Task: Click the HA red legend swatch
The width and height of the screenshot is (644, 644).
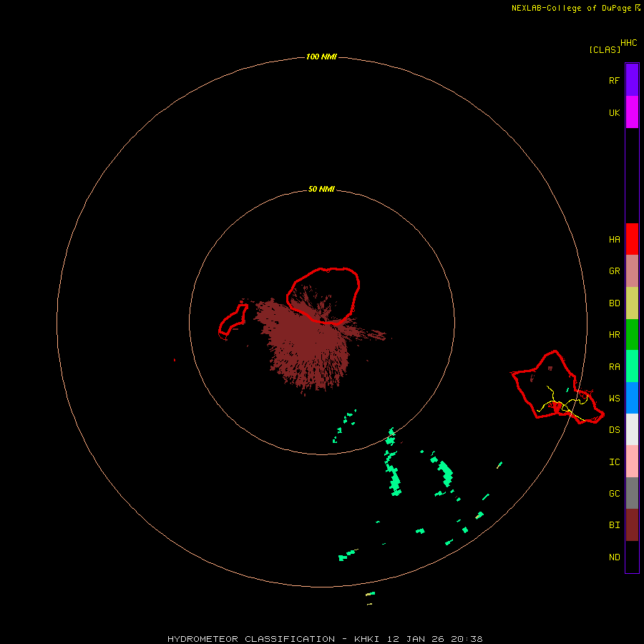Action: [x=632, y=239]
